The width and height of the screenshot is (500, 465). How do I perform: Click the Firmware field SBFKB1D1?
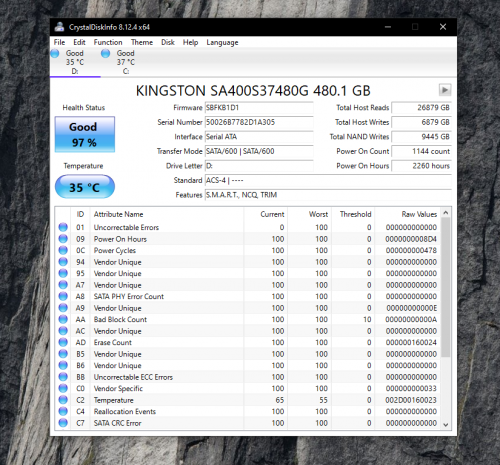click(259, 108)
